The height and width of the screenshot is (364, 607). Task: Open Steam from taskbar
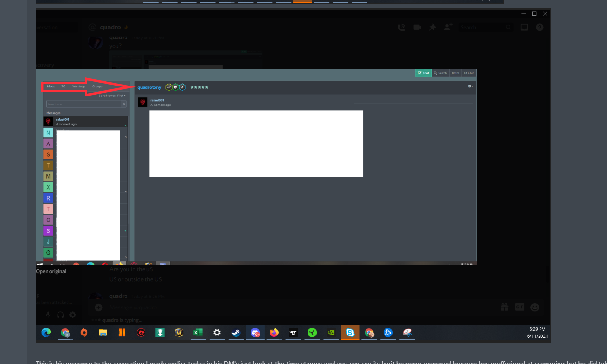[236, 333]
